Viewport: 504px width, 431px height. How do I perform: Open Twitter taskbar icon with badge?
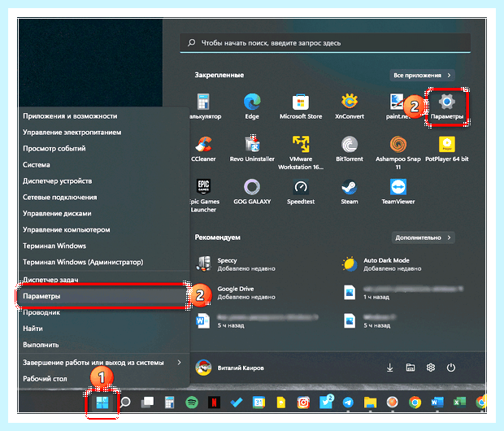pos(326,402)
